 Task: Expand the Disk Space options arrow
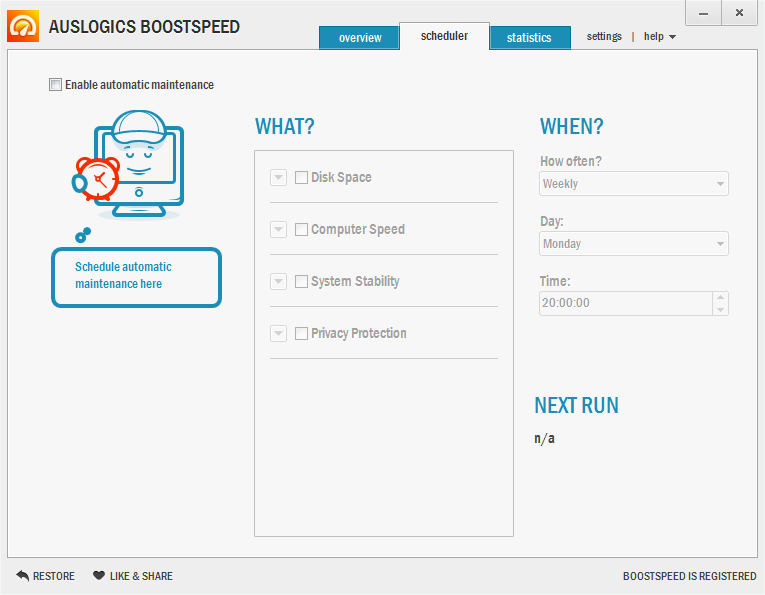tap(279, 177)
